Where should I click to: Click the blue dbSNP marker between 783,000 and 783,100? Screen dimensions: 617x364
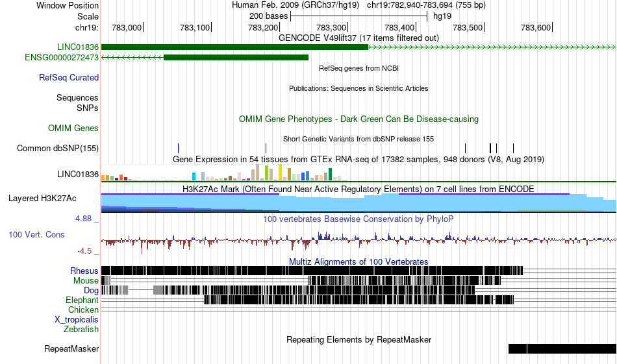click(178, 148)
